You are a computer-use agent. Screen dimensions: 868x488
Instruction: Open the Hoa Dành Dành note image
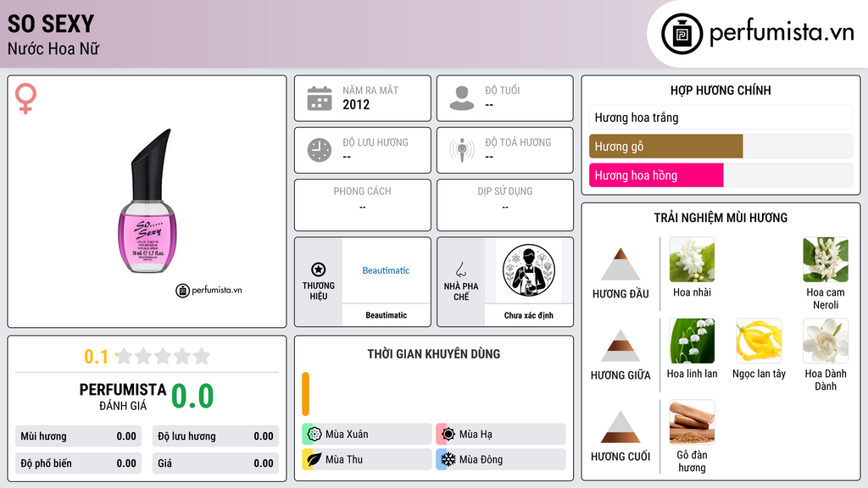(x=826, y=341)
